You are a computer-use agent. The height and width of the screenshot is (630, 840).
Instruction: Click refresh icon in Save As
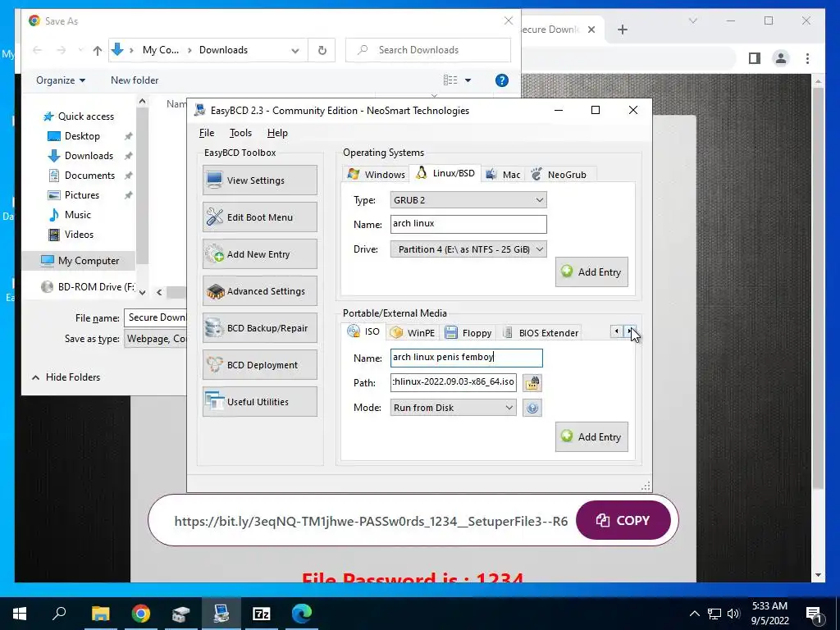322,50
